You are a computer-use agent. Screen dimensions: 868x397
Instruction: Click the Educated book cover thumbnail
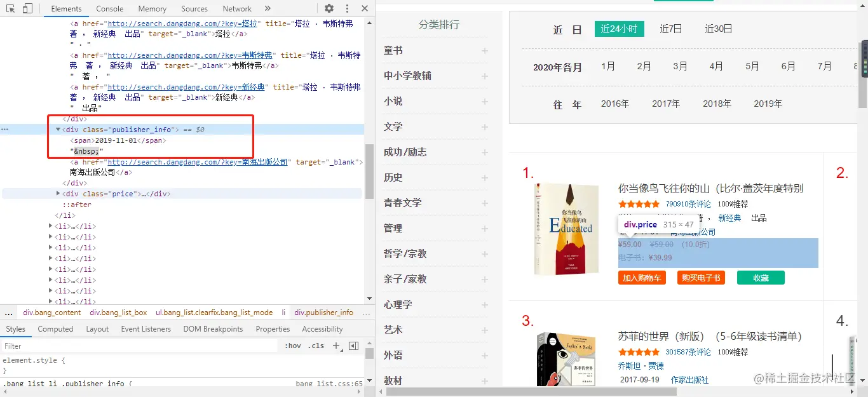(566, 229)
